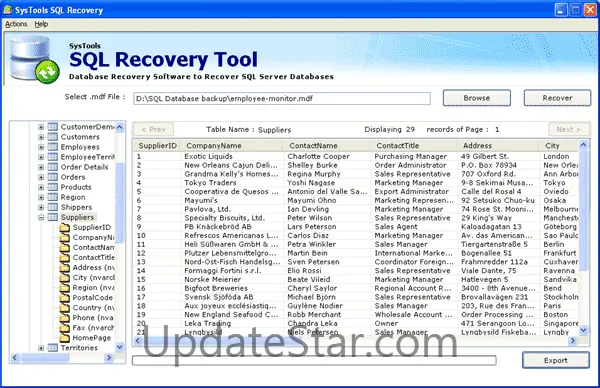
Task: Click scroll down arrow of data table
Action: click(x=583, y=330)
